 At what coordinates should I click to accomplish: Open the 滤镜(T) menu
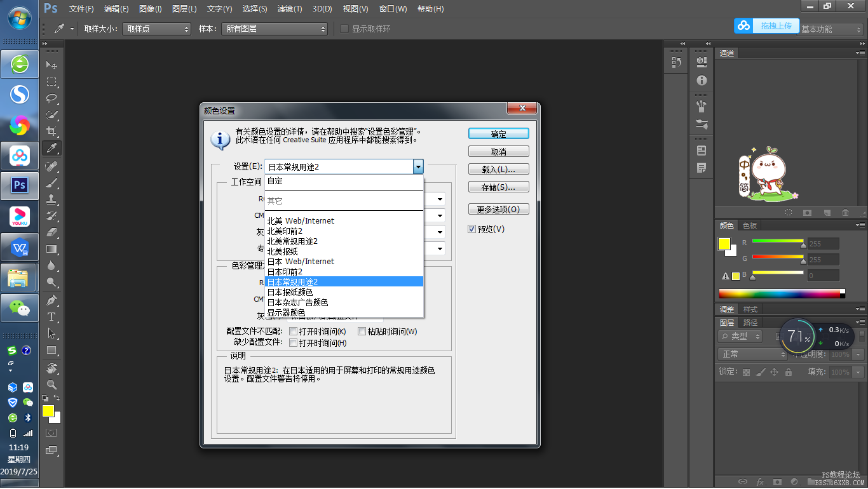(x=290, y=9)
